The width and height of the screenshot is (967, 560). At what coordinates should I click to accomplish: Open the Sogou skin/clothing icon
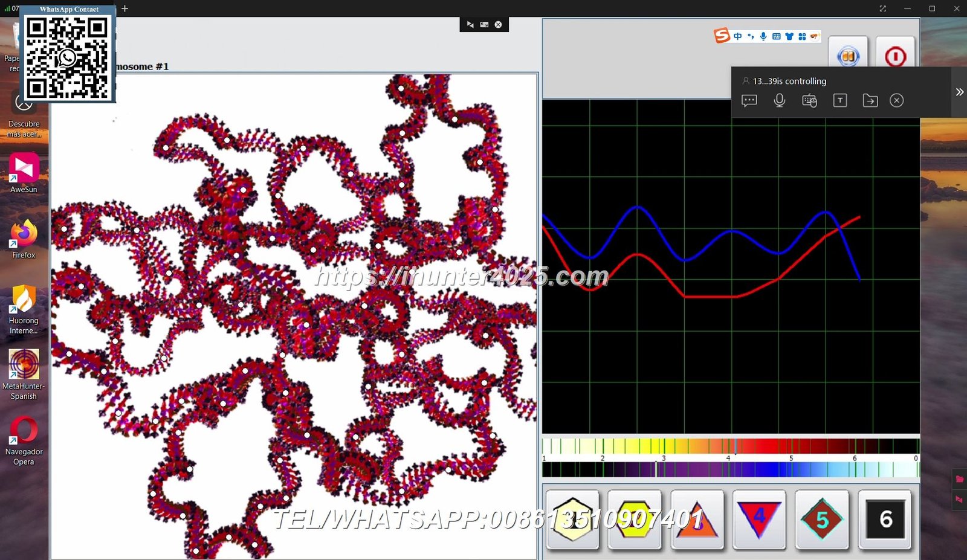(x=789, y=36)
